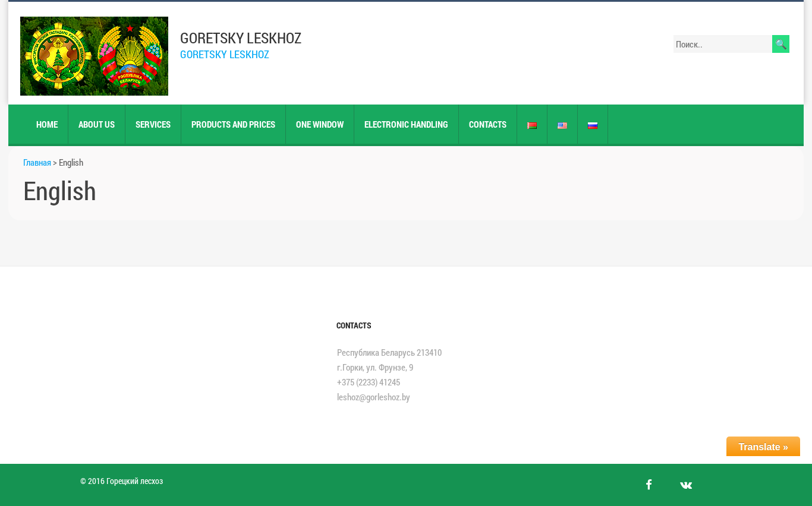The width and height of the screenshot is (812, 506).
Task: Click the forestry emblem logo image
Action: (x=94, y=56)
